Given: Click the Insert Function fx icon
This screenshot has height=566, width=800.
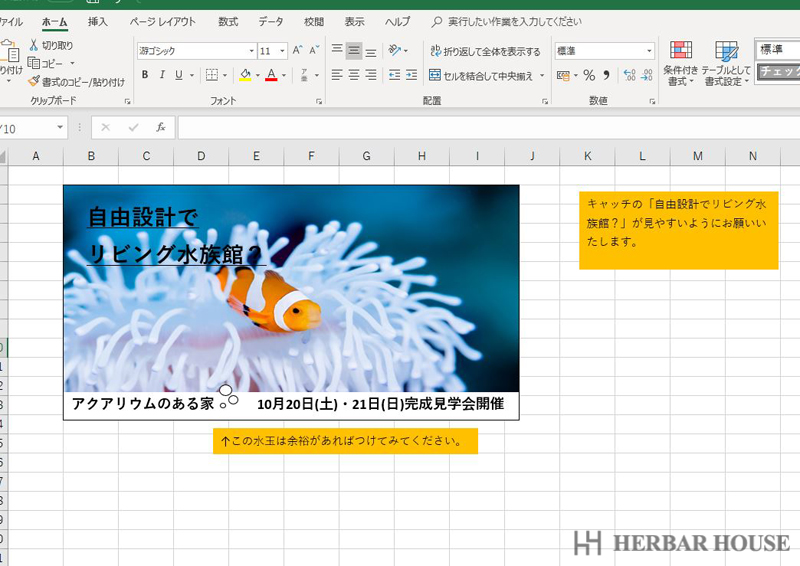Looking at the screenshot, I should coord(160,127).
